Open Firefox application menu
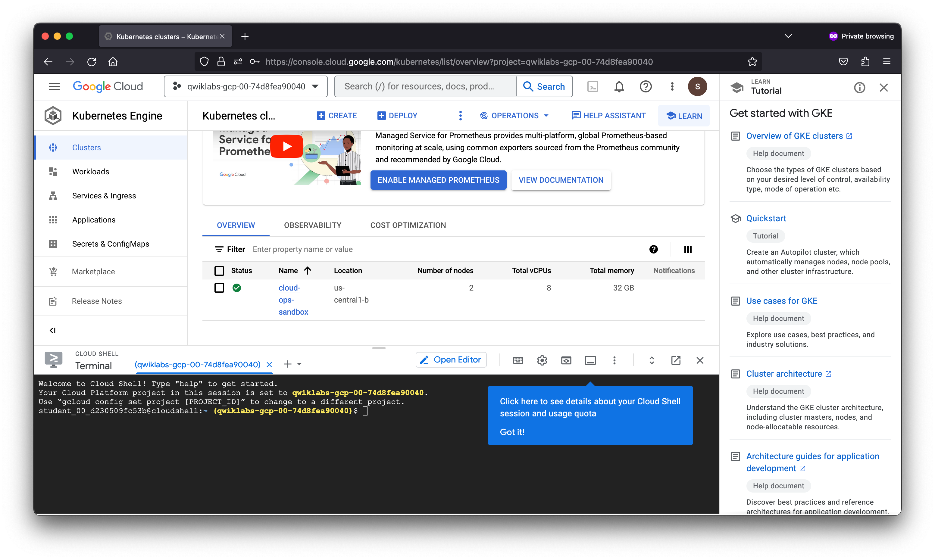The width and height of the screenshot is (935, 560). point(887,61)
